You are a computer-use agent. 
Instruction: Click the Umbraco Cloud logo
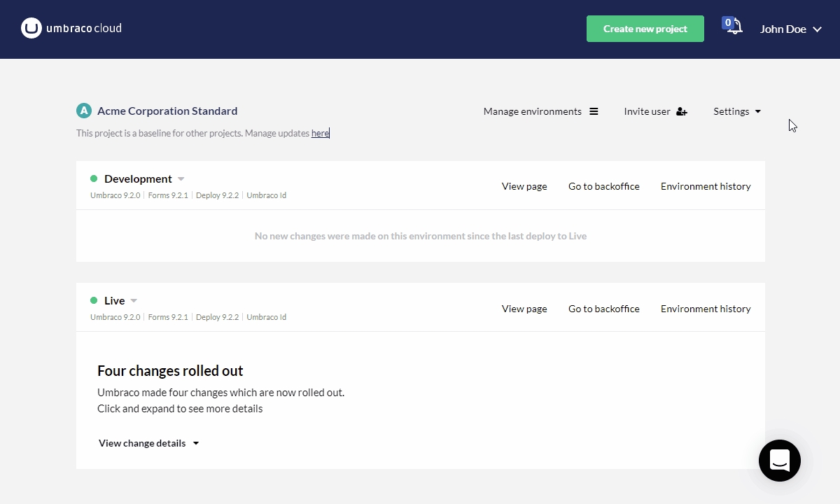coord(71,29)
